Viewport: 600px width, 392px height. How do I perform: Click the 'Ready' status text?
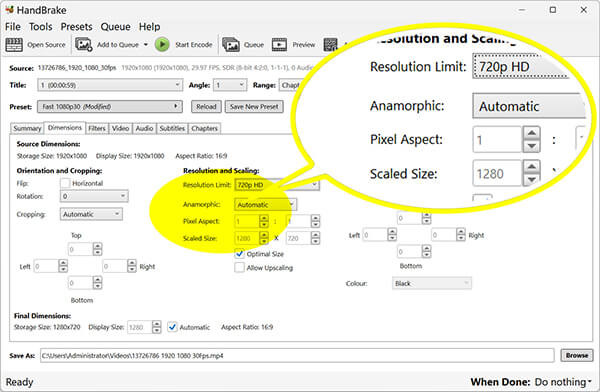(19, 382)
